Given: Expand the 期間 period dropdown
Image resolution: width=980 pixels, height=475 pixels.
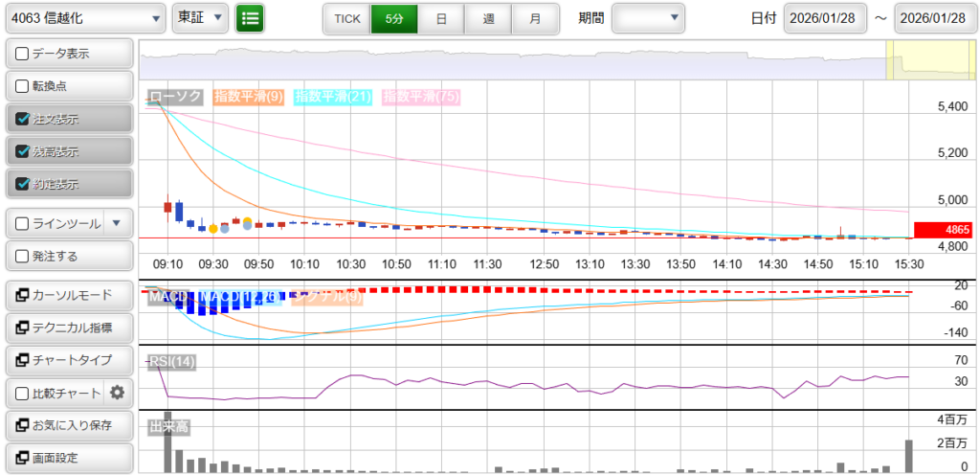Looking at the screenshot, I should click(x=648, y=18).
